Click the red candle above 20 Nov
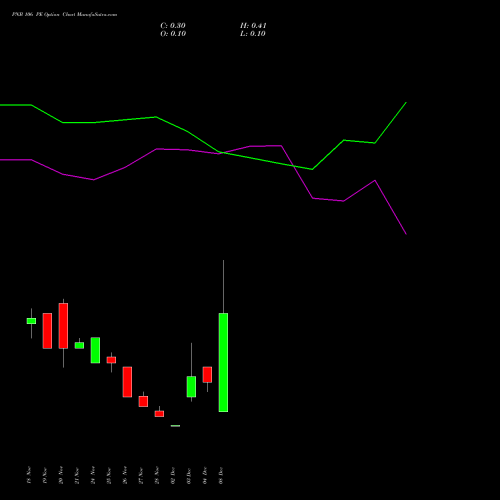Image resolution: width=500 pixels, height=500 pixels. pos(63,326)
